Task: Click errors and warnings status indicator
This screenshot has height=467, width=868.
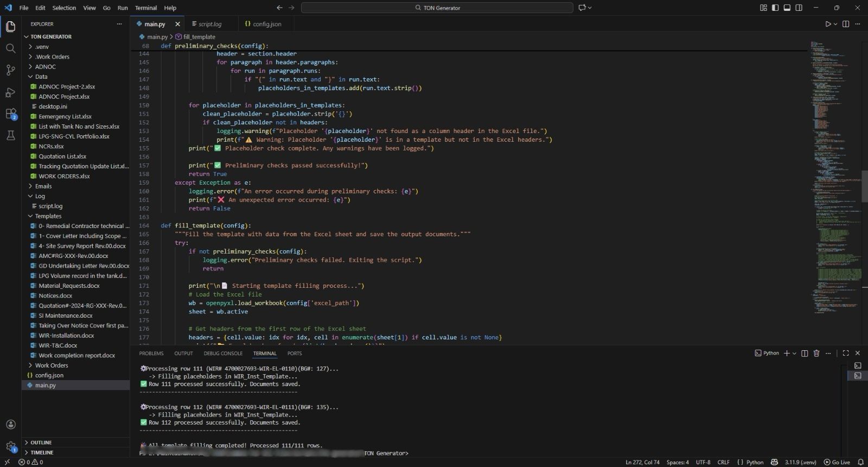Action: pos(31,462)
